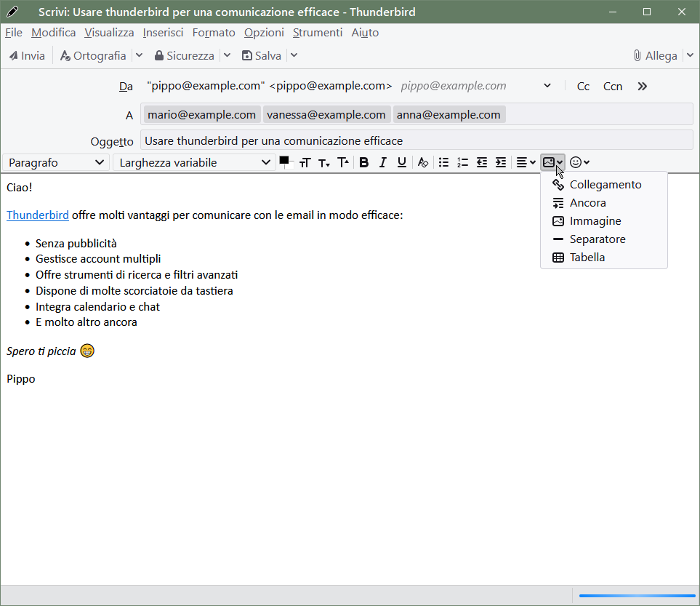
Task: Apply bulleted list
Action: click(443, 163)
